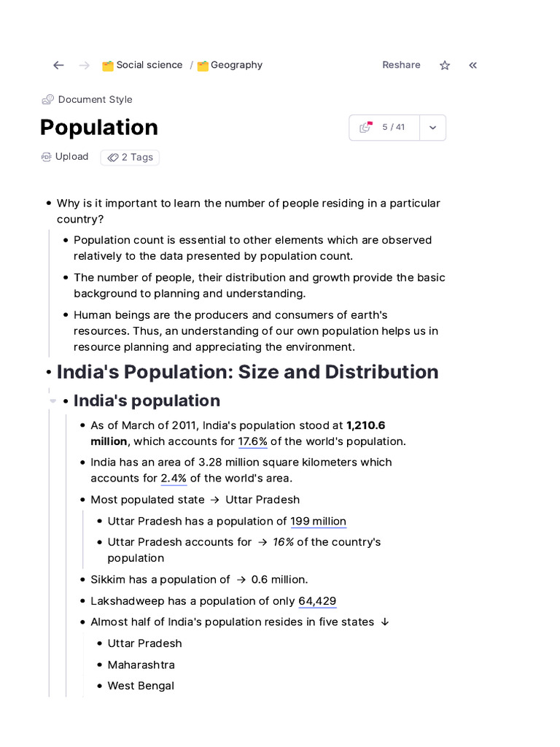Click the Social science folder icon
This screenshot has width=560, height=747.
(108, 66)
